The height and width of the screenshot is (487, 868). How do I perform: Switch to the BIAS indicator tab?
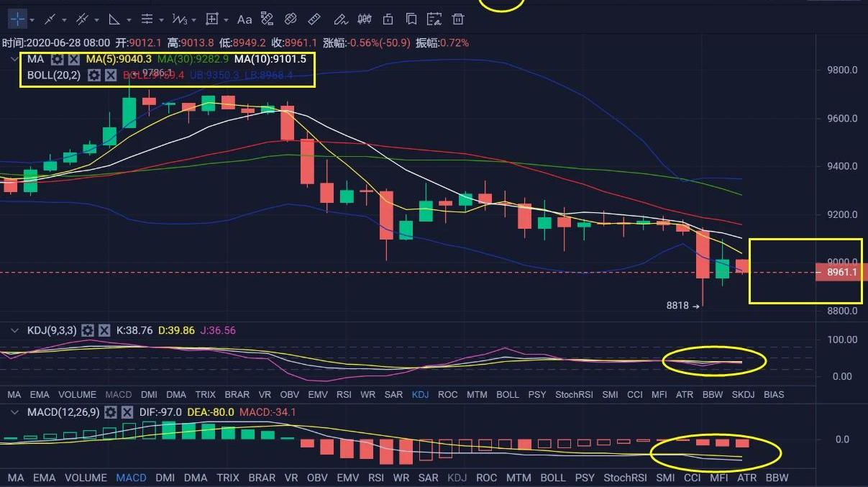[774, 395]
